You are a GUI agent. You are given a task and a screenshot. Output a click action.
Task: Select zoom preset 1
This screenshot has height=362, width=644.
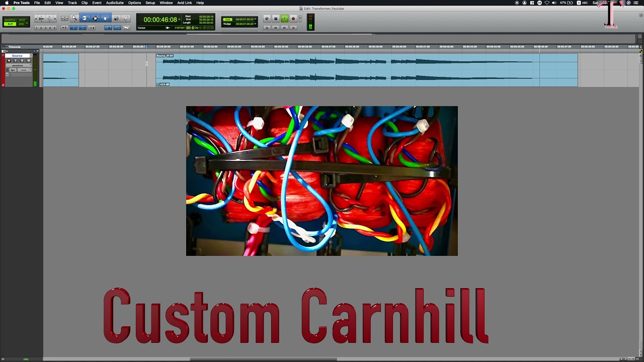click(36, 28)
